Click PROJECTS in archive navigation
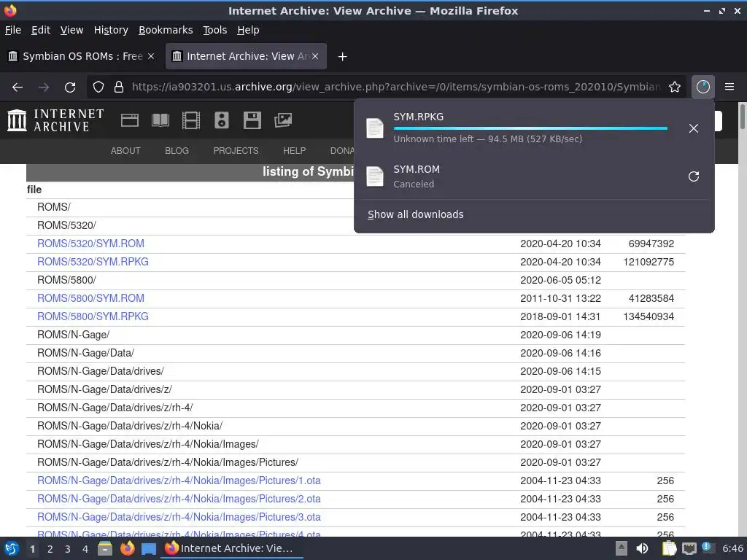This screenshot has width=747, height=560. (236, 151)
